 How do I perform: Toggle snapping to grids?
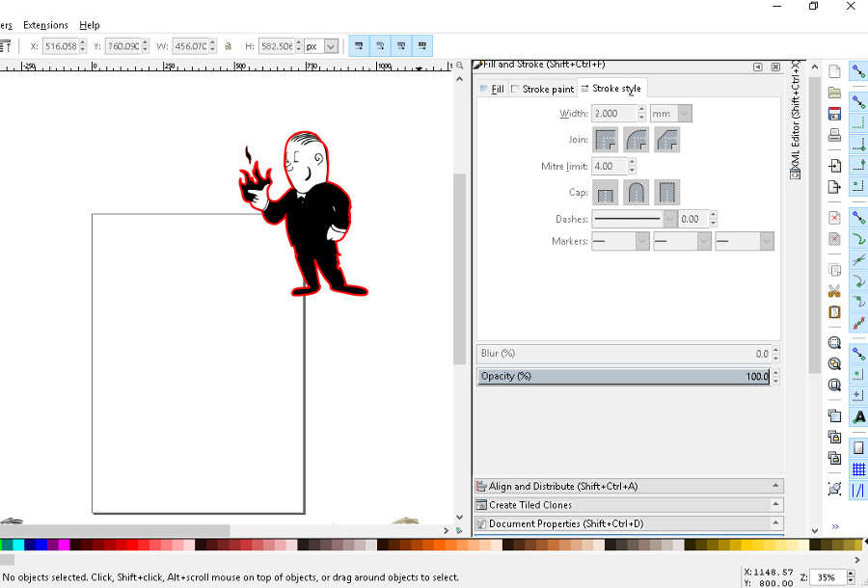(x=858, y=469)
